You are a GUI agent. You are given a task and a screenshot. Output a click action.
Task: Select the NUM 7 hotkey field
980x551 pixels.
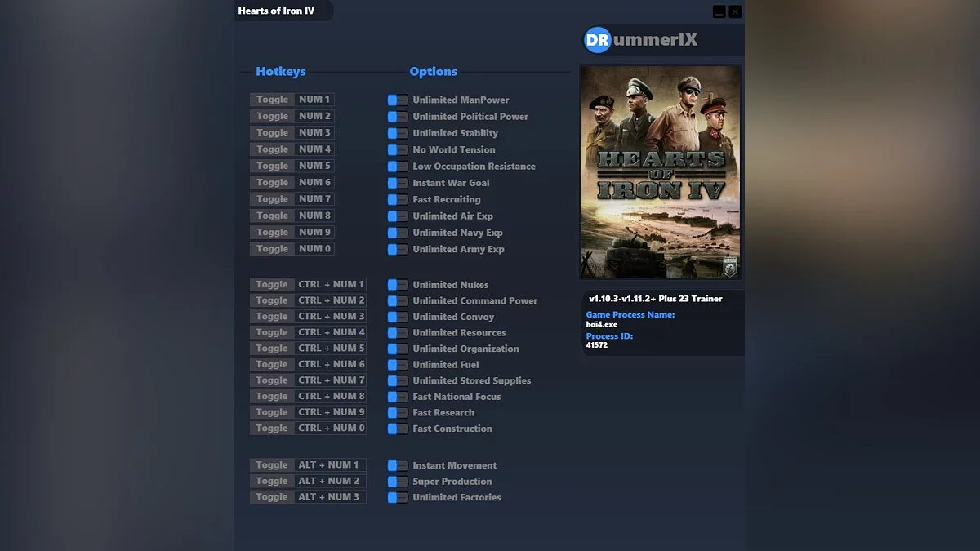click(x=315, y=198)
